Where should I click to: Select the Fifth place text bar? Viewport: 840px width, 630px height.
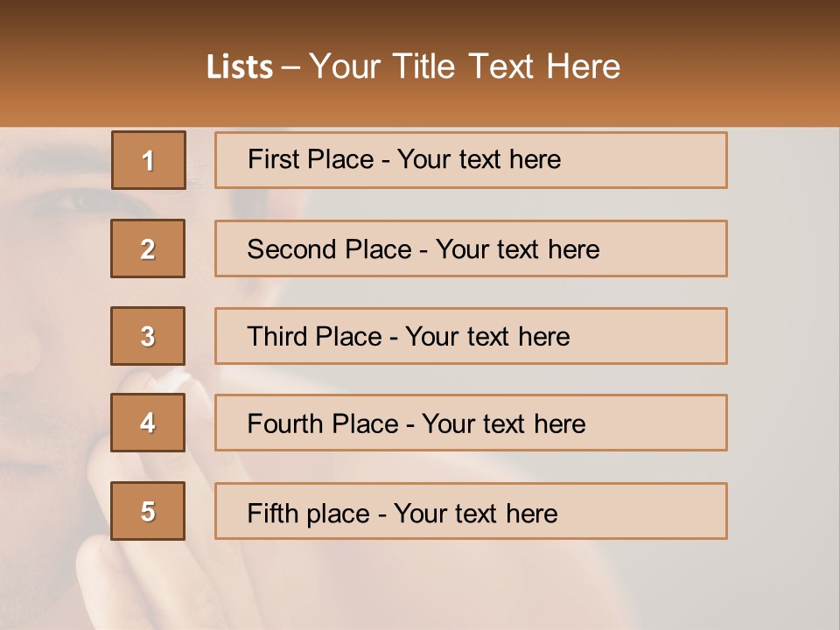coord(471,510)
